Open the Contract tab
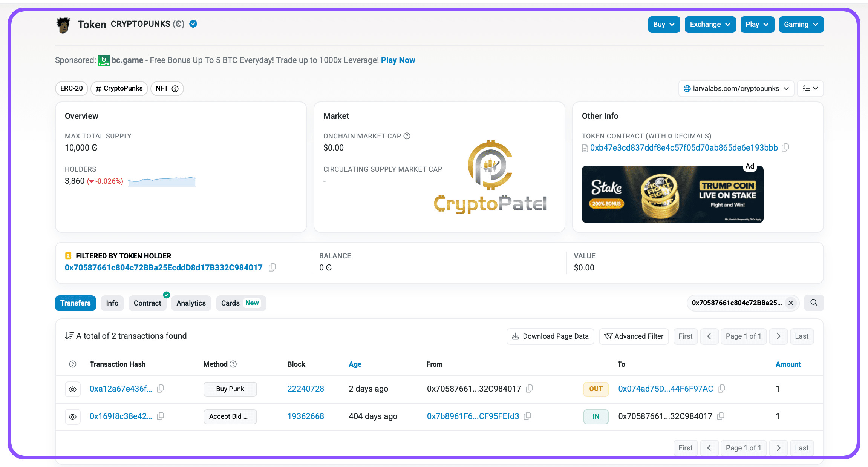Screen dimensions: 868x467 147,303
